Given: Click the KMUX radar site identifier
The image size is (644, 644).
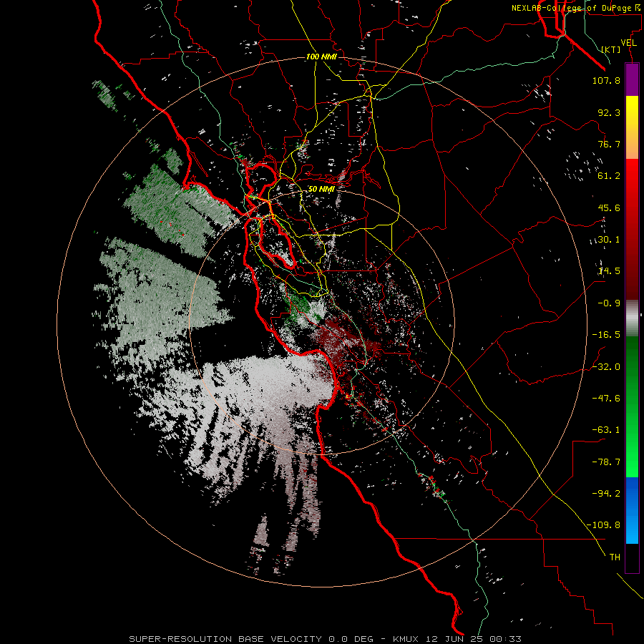Looking at the screenshot, I should (406, 639).
